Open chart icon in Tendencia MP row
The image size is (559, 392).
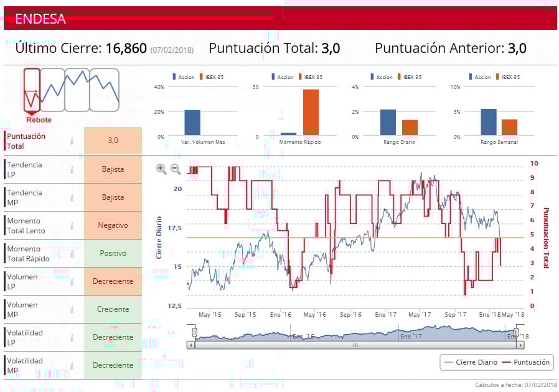(x=72, y=197)
